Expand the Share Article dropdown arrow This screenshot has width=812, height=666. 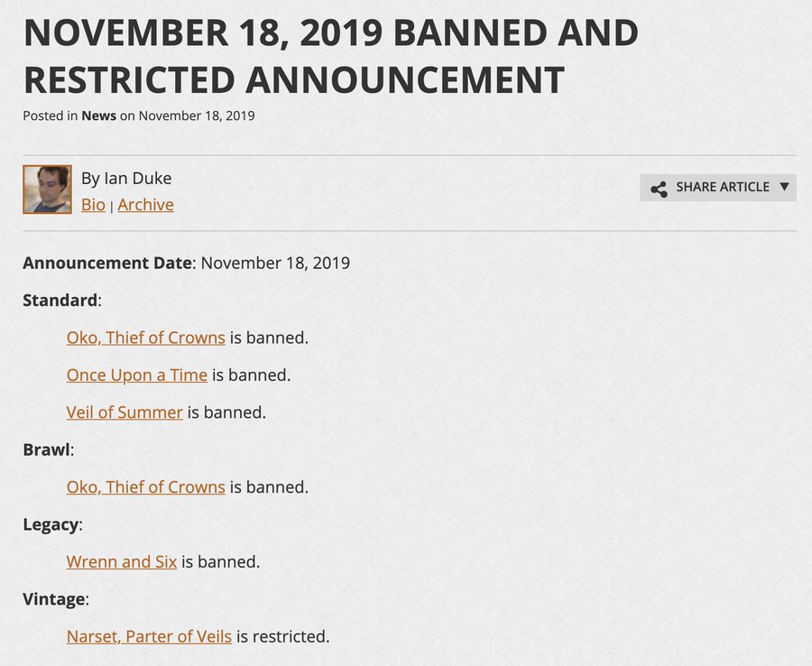point(784,187)
